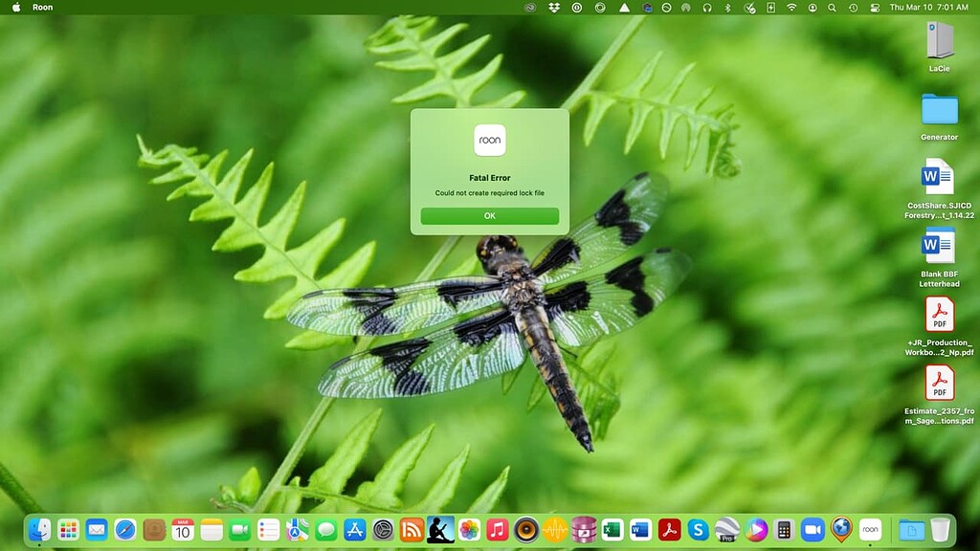Click the date and time display
980x551 pixels.
(x=928, y=7)
